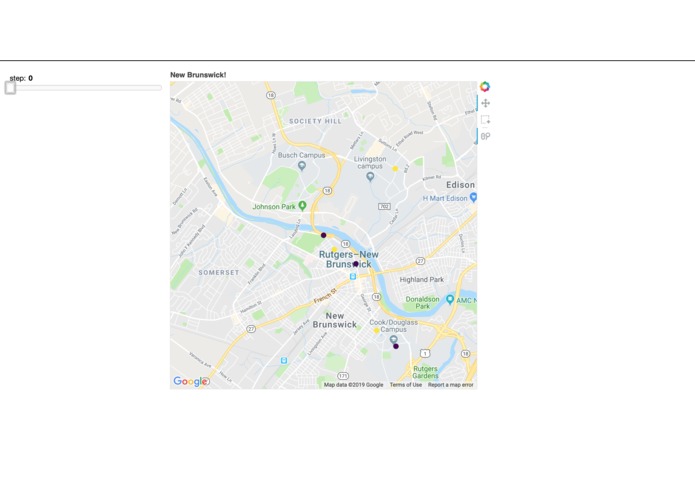Click the Map data ©2019 Google text
Image resolution: width=695 pixels, height=494 pixels.
click(353, 385)
